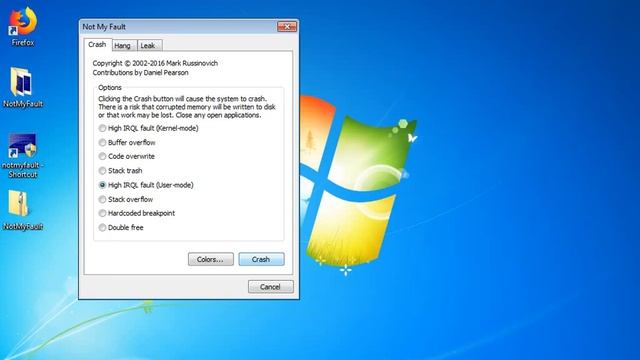The height and width of the screenshot is (360, 640).
Task: Launch the notmyfault - Shortcut desktop icon
Action: tap(22, 155)
